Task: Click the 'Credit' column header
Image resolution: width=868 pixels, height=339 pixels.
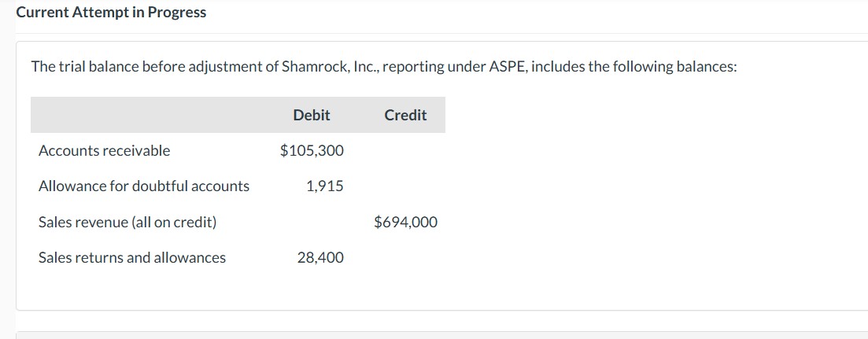Action: 405,115
